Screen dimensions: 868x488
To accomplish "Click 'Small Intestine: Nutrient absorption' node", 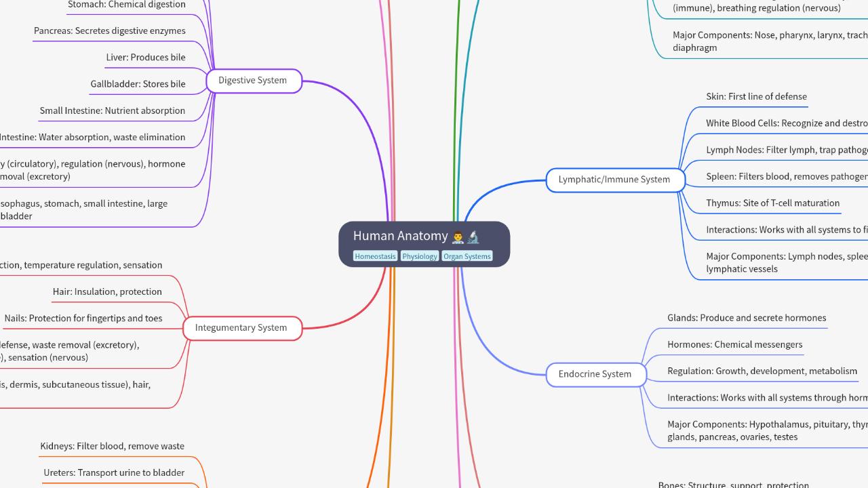I will [113, 110].
